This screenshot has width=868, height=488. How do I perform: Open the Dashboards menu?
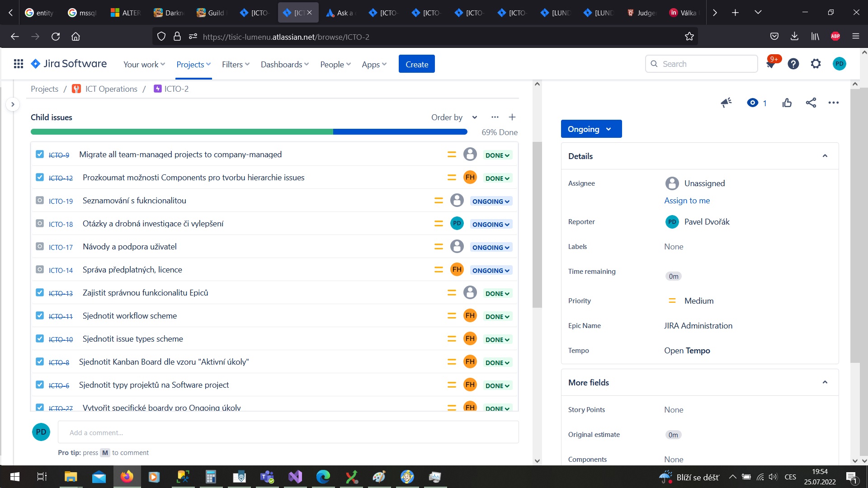coord(285,65)
